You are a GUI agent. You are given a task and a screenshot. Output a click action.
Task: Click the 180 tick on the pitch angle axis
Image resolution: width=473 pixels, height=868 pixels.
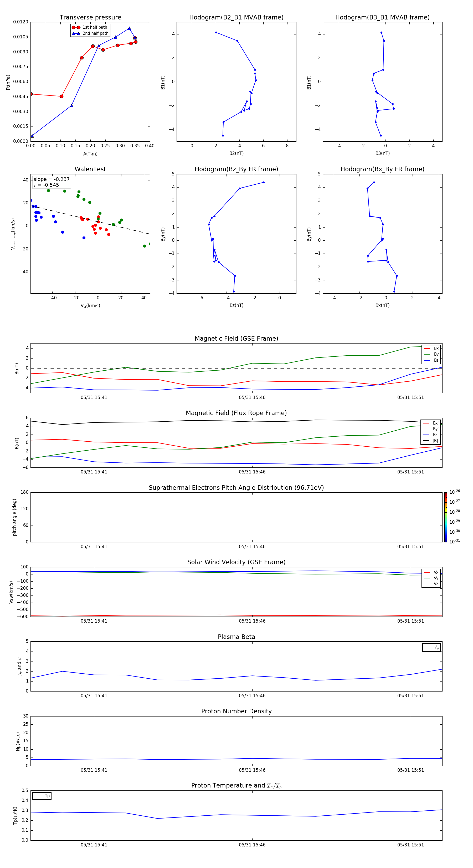coord(25,492)
